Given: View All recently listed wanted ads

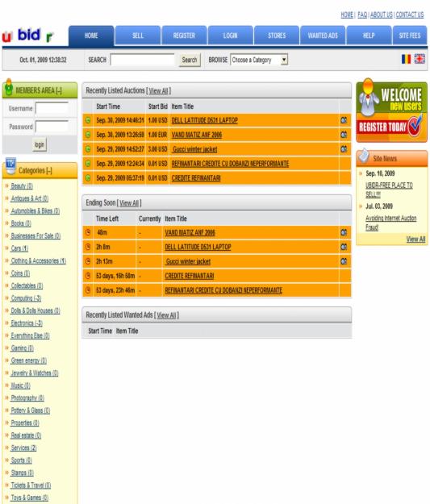Looking at the screenshot, I should (x=166, y=315).
